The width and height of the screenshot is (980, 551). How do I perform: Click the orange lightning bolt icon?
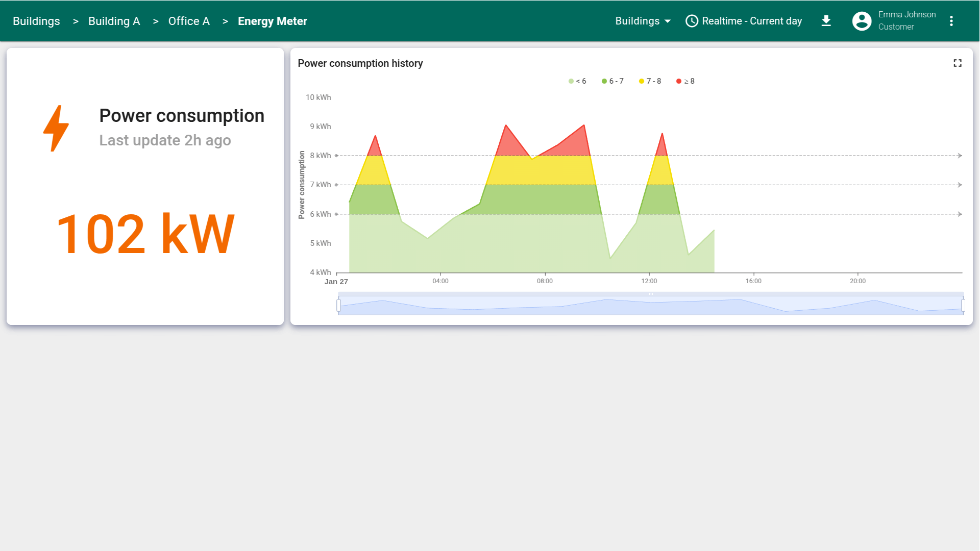[x=56, y=128]
